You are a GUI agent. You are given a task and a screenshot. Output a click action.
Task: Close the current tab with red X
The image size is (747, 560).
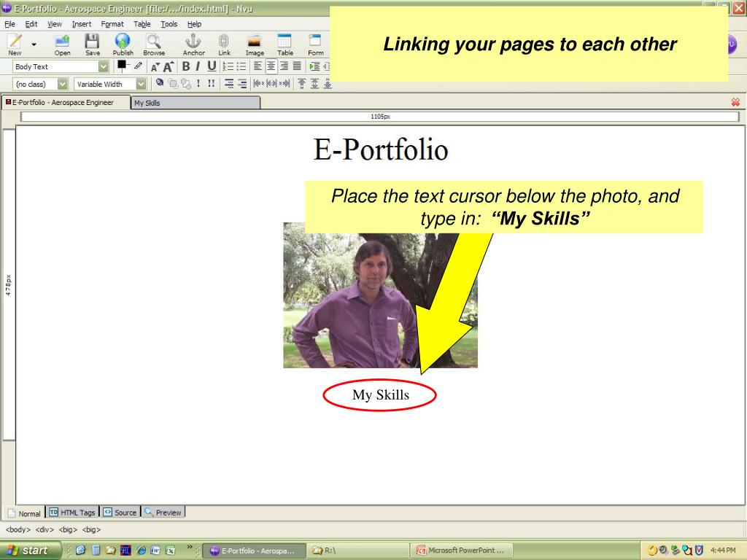click(735, 102)
